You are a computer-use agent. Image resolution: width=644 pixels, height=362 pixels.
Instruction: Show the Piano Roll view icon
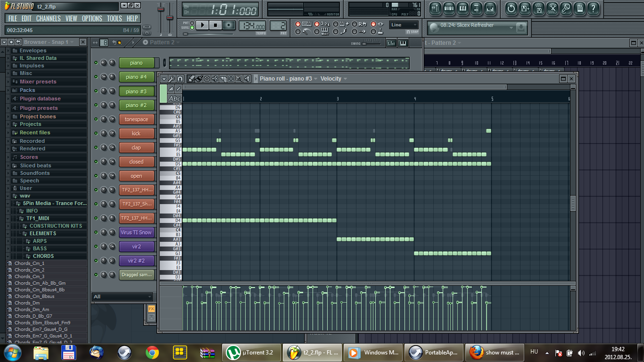(x=462, y=8)
